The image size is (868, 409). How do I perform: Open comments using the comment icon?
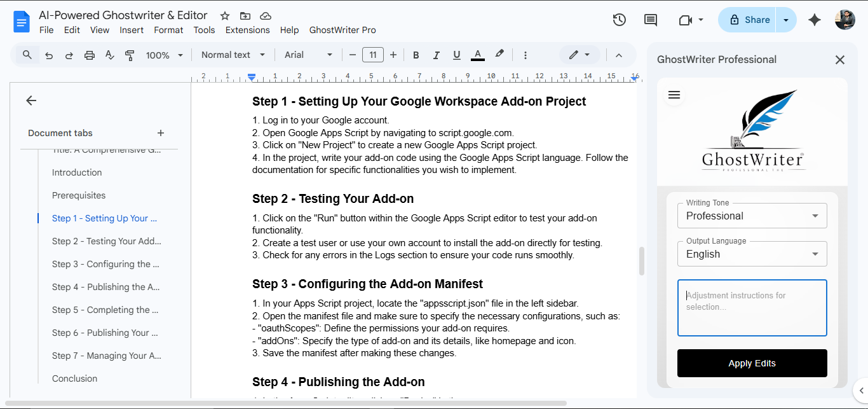pyautogui.click(x=650, y=20)
